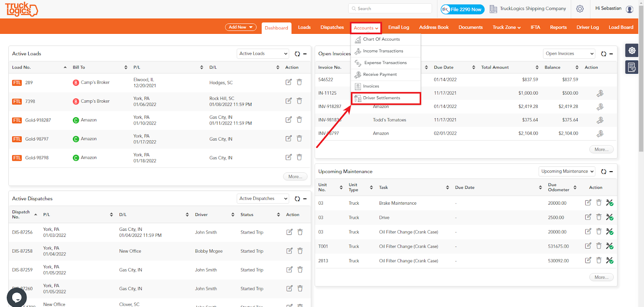644x307 pixels.
Task: Delete load 289 with trash icon
Action: (299, 82)
